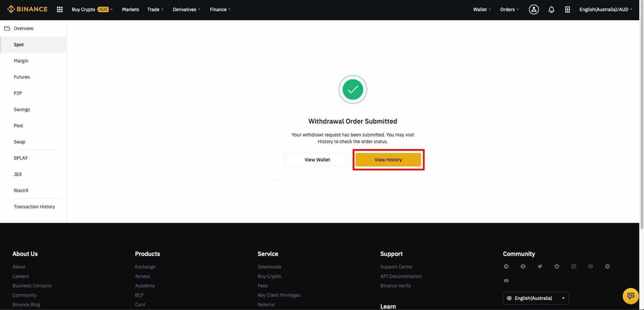Open the yellow chat support bubble
Image resolution: width=644 pixels, height=310 pixels.
[630, 296]
